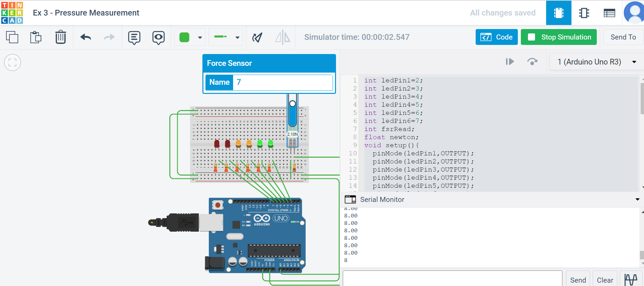The image size is (644, 286).
Task: Click the Tinkercad logo
Action: pos(12,12)
